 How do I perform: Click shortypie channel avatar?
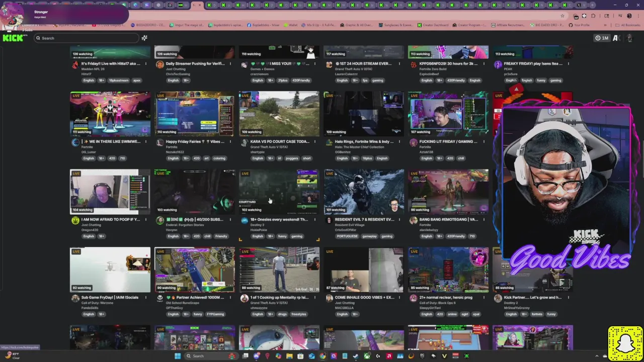(244, 142)
